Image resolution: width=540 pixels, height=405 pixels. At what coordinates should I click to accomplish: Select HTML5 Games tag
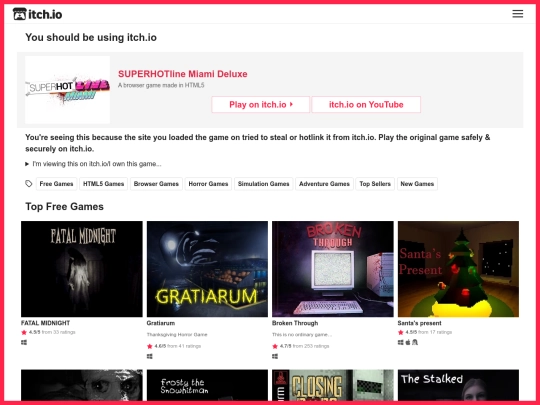point(103,184)
